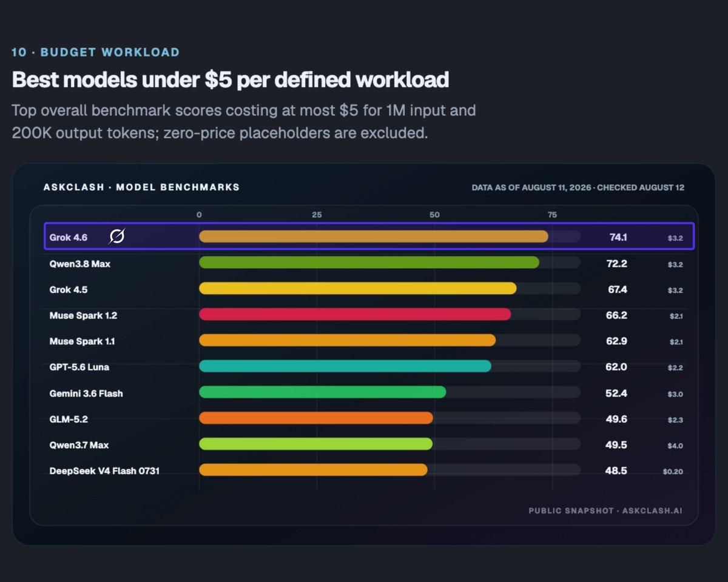Click the DeepSeek V4 Flash 0731 bar
The image size is (728, 582).
pos(313,470)
